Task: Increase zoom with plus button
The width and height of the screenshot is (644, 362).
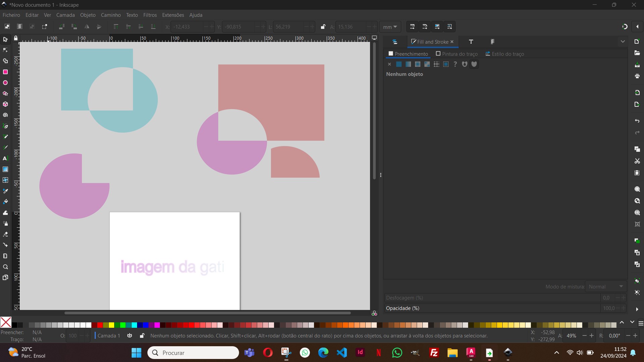Action: click(592, 335)
